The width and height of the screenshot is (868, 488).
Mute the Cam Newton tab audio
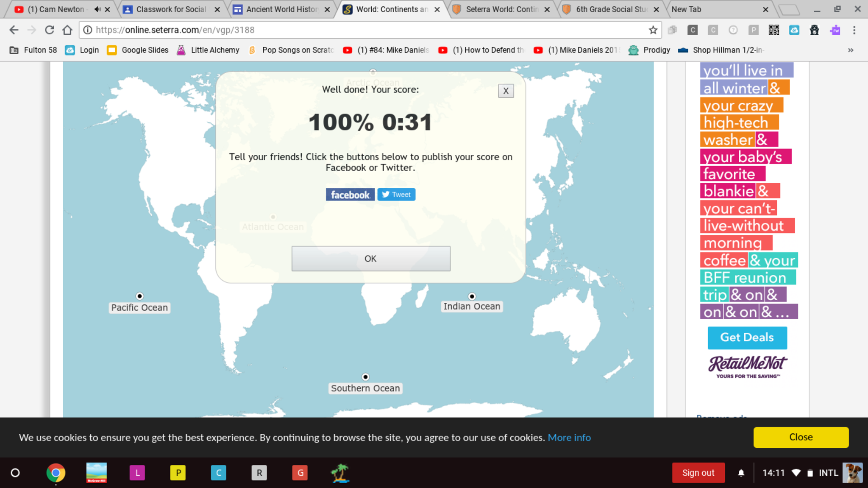[97, 9]
